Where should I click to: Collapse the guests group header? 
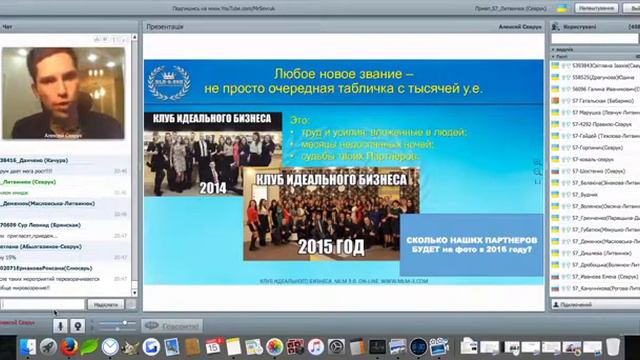tap(595, 56)
